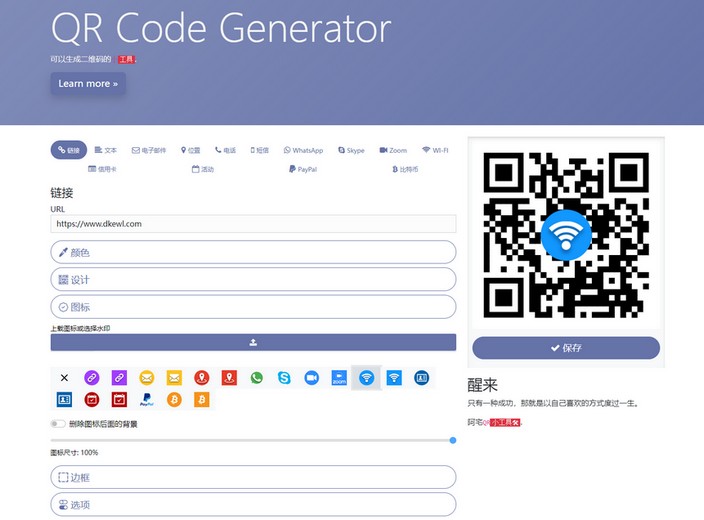704x520 pixels.
Task: Pick the square yellow email icon
Action: pos(174,378)
